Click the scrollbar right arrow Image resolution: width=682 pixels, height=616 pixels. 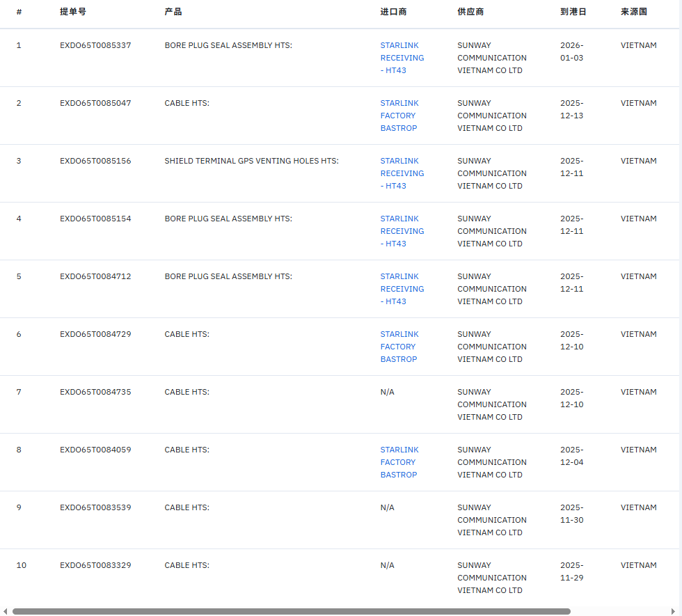[x=673, y=611]
